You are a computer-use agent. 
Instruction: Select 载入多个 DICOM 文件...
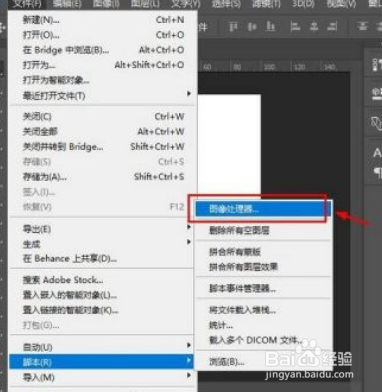click(x=263, y=340)
